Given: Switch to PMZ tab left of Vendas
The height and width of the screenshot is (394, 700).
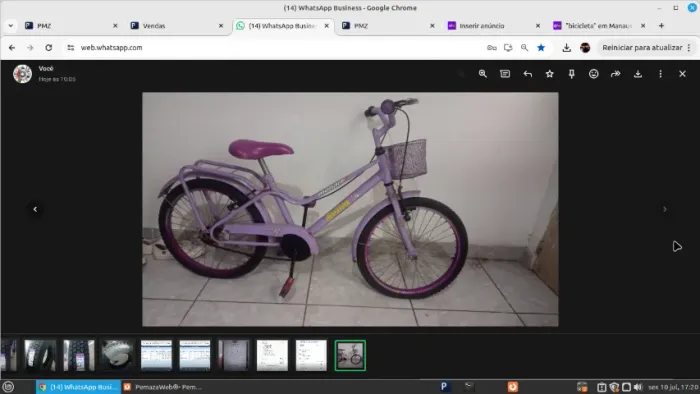Looking at the screenshot, I should tap(70, 26).
